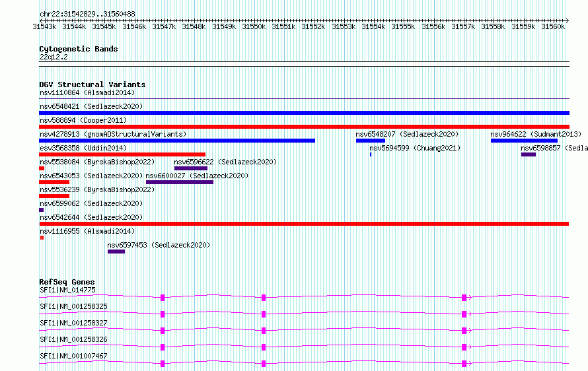The image size is (588, 371).
Task: Open the nsv6543053 (Sedlazeck2020) label
Action: coord(91,176)
